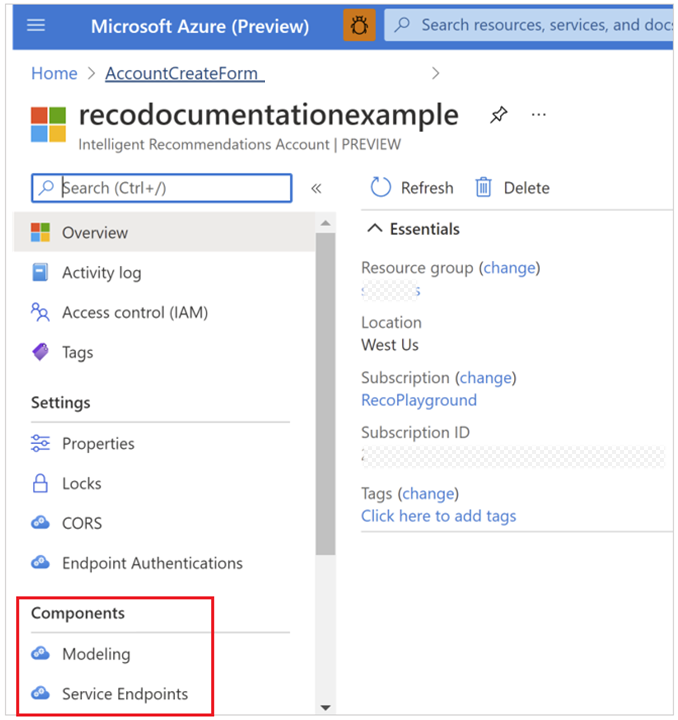This screenshot has height=720, width=678.
Task: Open the ellipsis more options menu
Action: 538,114
